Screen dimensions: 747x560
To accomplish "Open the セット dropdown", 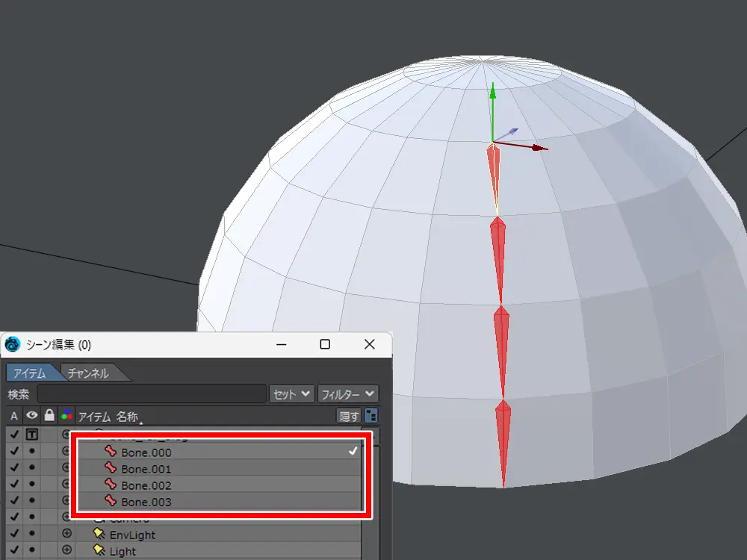I will tap(291, 393).
